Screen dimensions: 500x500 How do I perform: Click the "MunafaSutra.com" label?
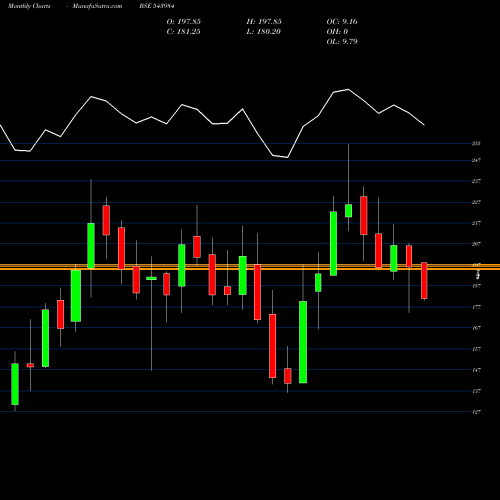click(97, 6)
